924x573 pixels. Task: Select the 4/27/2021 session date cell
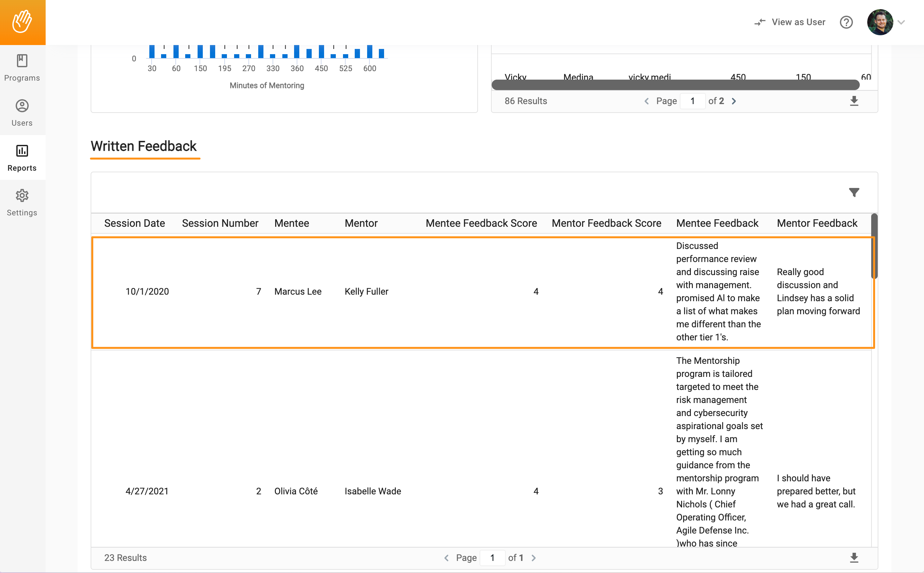146,491
